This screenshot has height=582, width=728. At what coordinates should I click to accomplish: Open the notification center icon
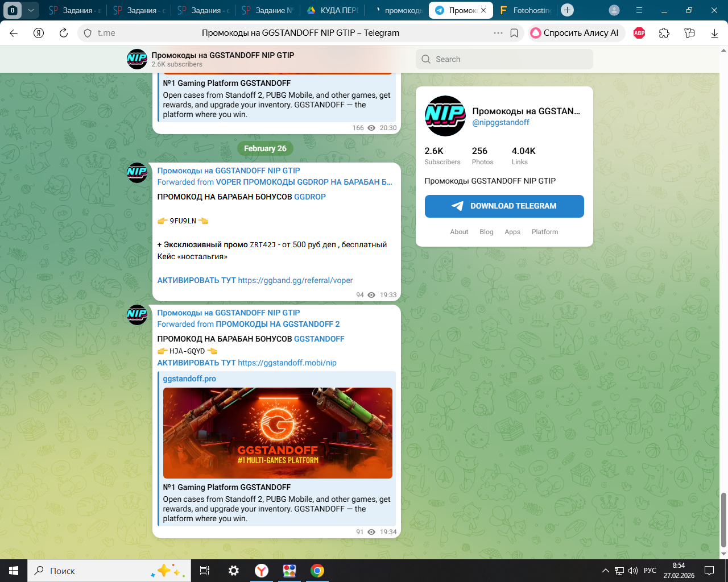(709, 571)
